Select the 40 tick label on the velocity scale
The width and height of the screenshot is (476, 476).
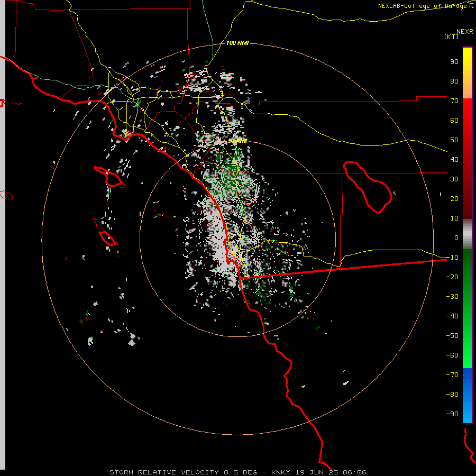click(454, 159)
